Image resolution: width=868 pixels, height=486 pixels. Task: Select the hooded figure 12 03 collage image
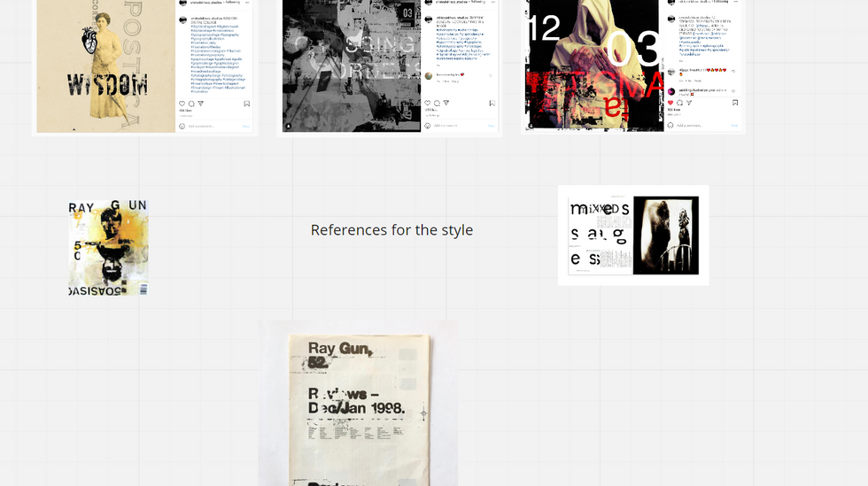[594, 66]
